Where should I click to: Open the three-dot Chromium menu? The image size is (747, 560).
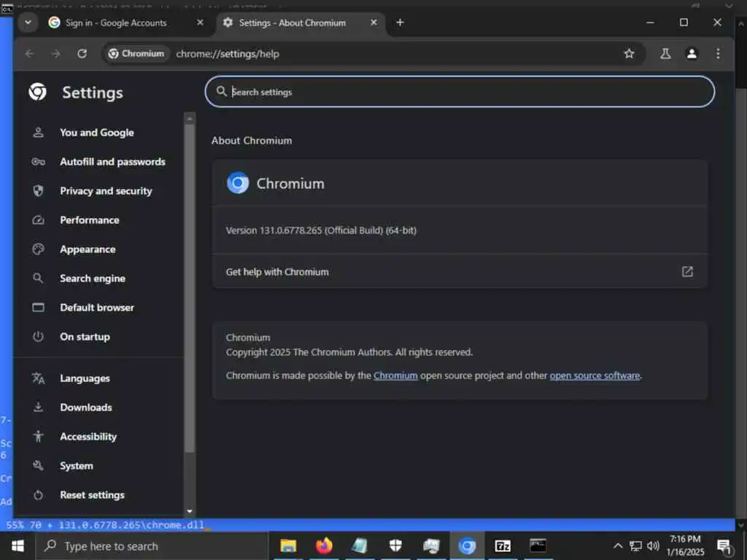(718, 53)
